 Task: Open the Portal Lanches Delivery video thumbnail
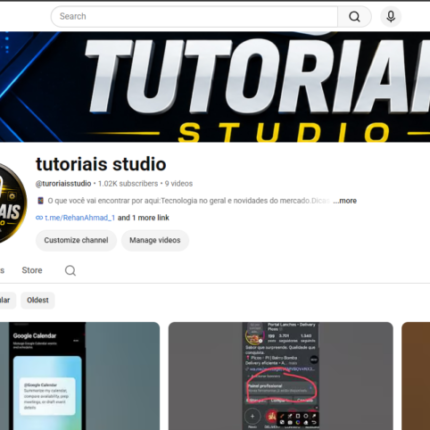[x=281, y=376]
